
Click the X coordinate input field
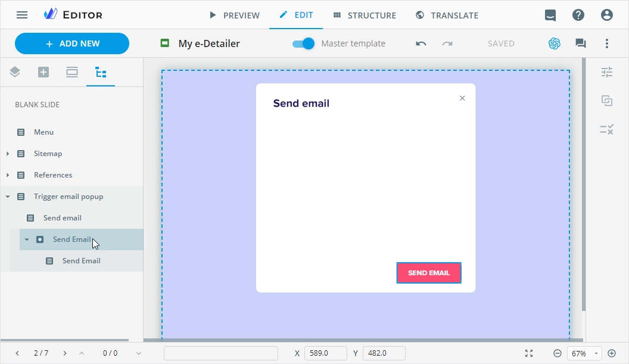(x=326, y=353)
